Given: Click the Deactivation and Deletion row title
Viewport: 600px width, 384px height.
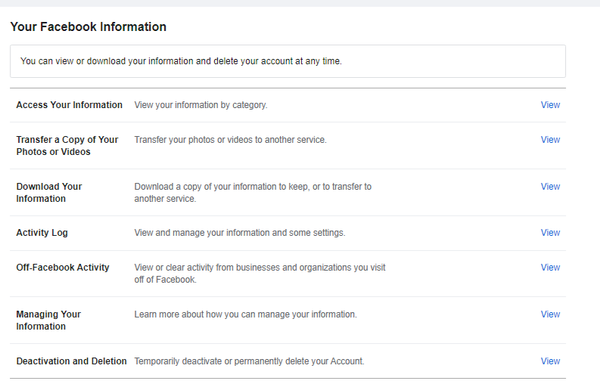Looking at the screenshot, I should click(71, 361).
